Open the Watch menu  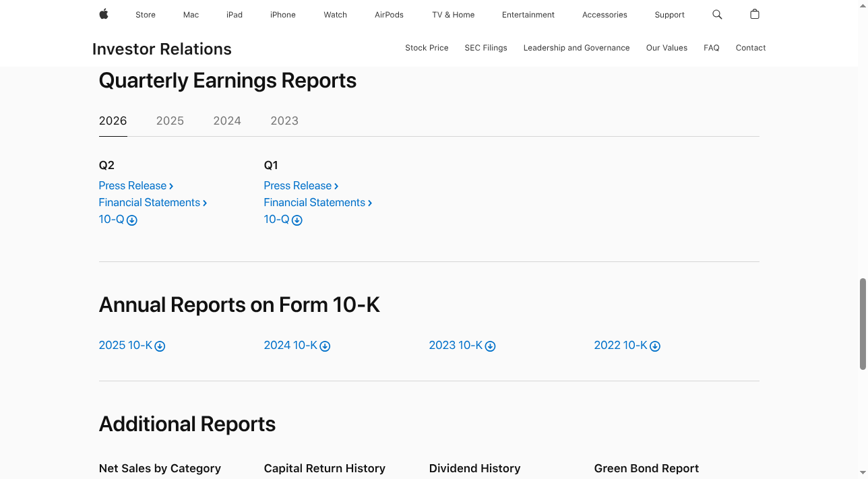(335, 15)
